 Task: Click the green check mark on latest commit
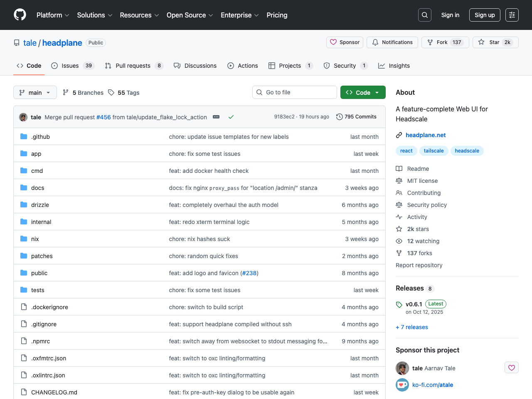pos(231,117)
